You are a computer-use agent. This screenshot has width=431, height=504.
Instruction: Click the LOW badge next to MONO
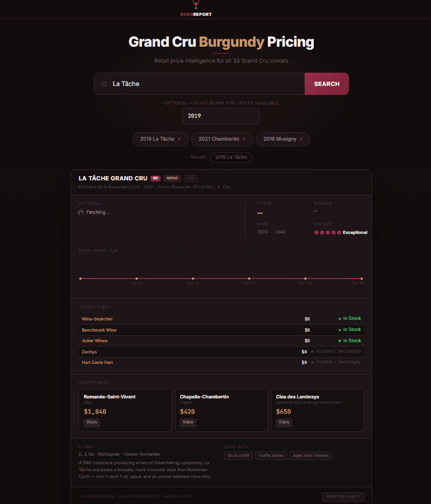click(x=190, y=178)
